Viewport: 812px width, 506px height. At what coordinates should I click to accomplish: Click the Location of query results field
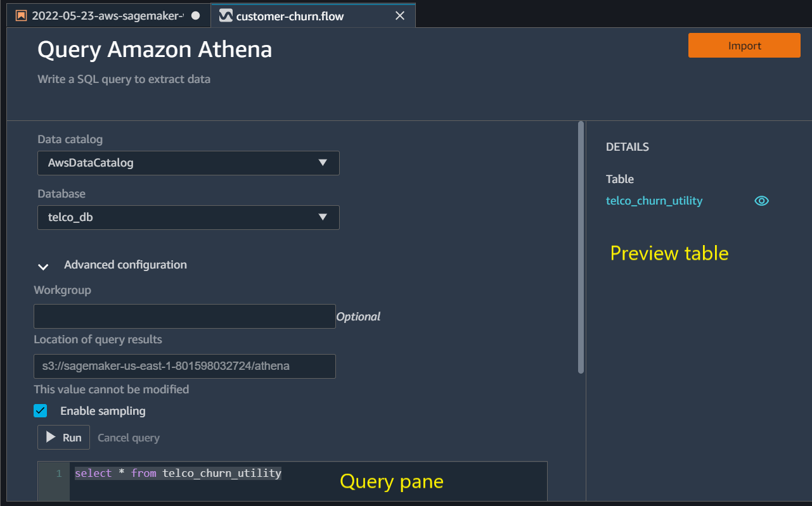coord(184,366)
